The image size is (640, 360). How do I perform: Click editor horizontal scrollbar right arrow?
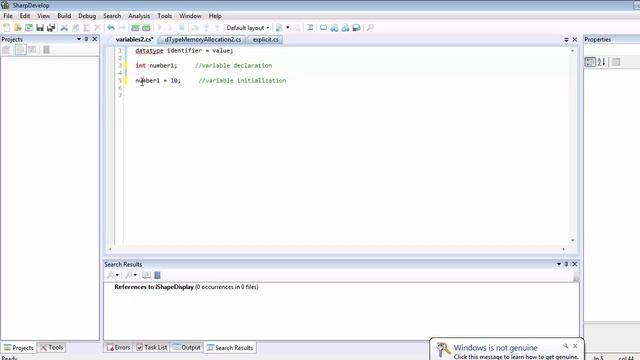564,249
